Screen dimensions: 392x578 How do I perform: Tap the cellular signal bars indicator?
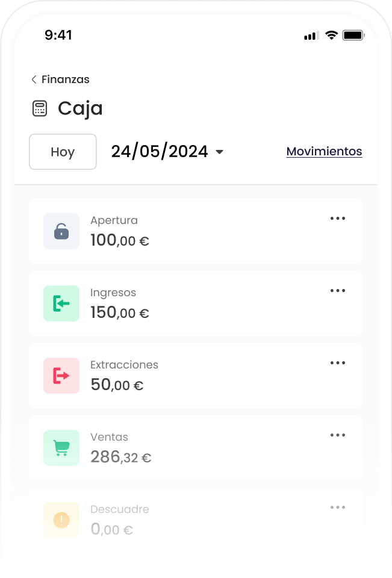click(x=310, y=36)
